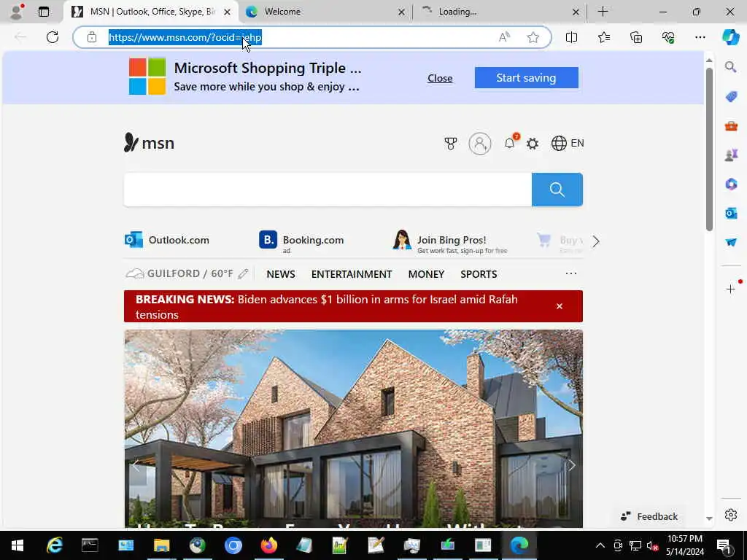Sign in via MSN account icon
The height and width of the screenshot is (560, 747).
click(x=480, y=144)
